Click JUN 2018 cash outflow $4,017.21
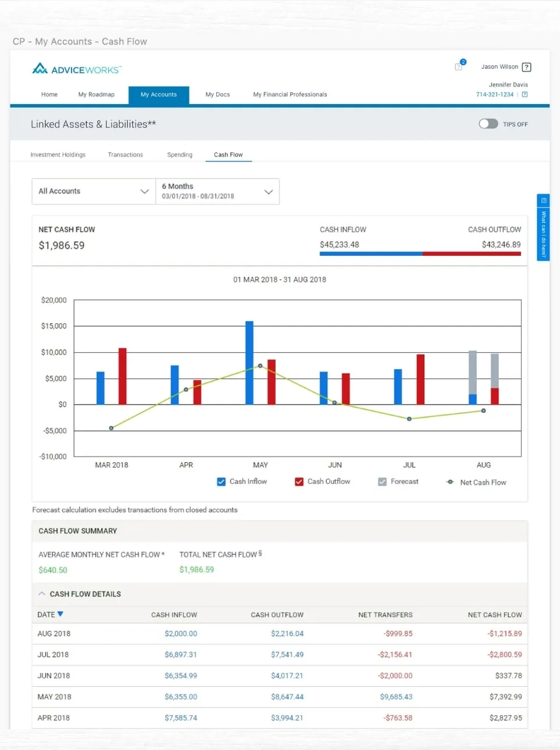This screenshot has width=560, height=750. [x=287, y=676]
